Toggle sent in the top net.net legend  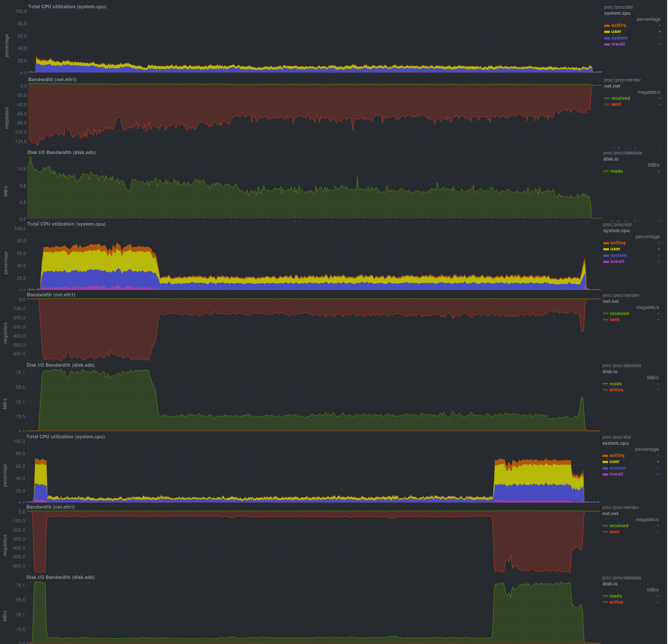pos(616,105)
